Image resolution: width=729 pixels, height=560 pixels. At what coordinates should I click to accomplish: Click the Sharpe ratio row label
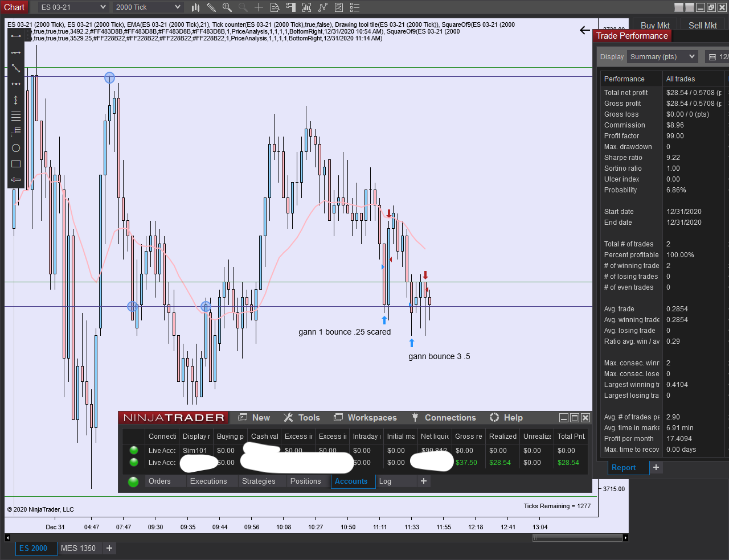click(x=623, y=158)
